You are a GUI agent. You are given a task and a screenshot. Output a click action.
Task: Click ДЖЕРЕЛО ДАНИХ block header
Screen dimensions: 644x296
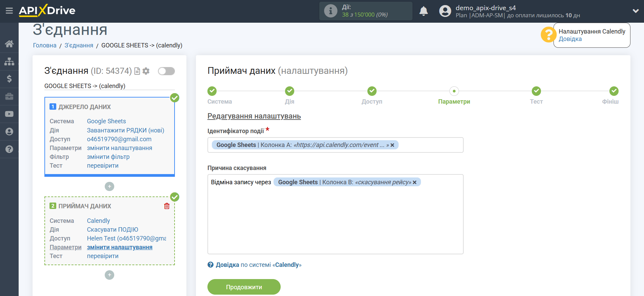[84, 107]
